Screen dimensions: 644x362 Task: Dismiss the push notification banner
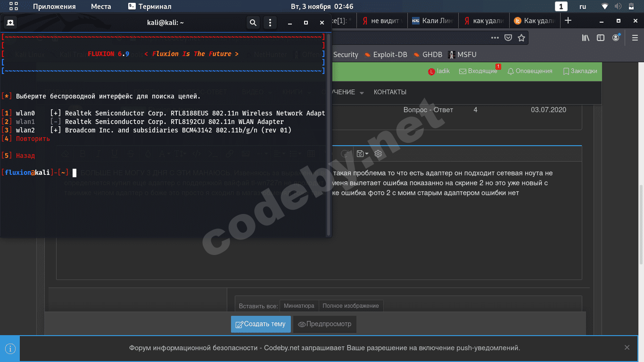coord(627,348)
